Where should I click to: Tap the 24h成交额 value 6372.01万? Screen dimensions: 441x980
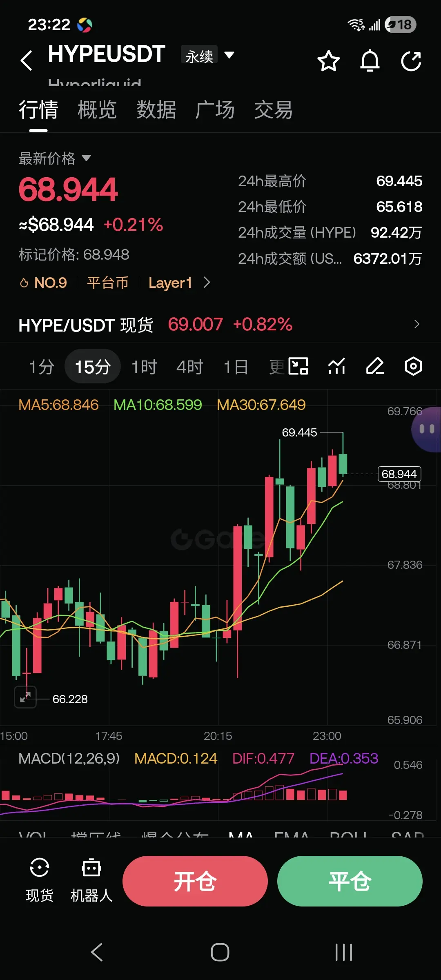388,258
